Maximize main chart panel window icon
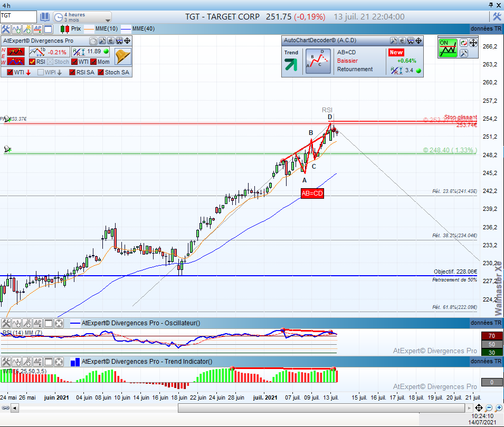Viewport: 504px width, 427px height. click(48, 29)
